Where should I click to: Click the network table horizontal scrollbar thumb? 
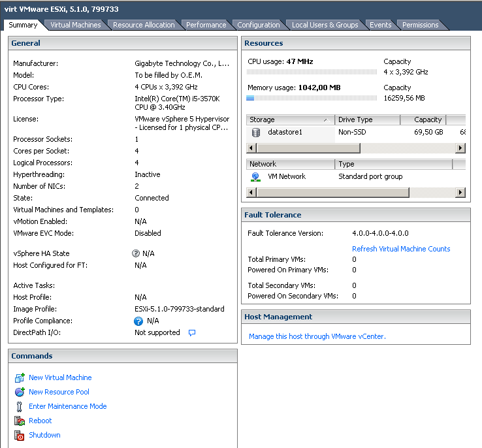click(x=333, y=193)
